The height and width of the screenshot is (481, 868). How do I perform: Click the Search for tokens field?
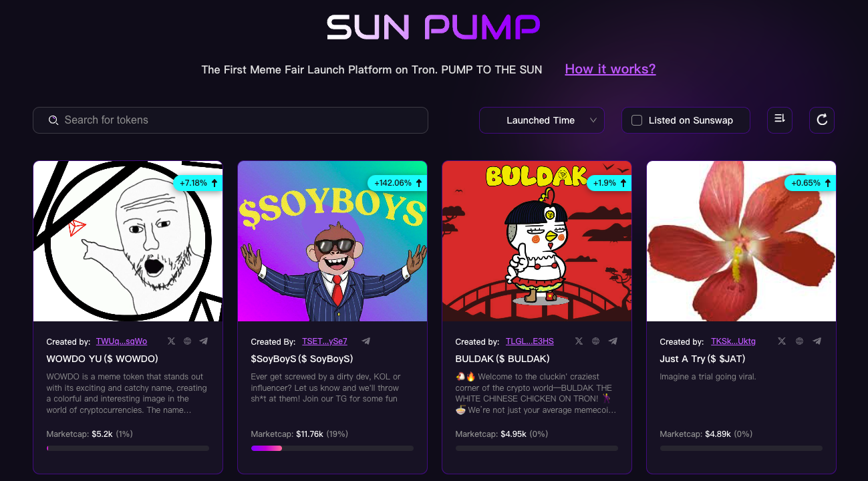click(231, 120)
